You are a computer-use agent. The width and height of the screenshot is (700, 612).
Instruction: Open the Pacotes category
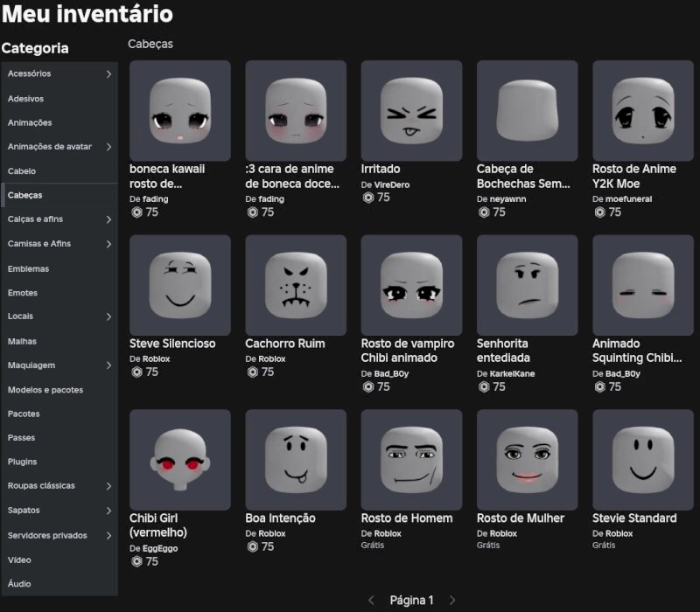[59, 414]
